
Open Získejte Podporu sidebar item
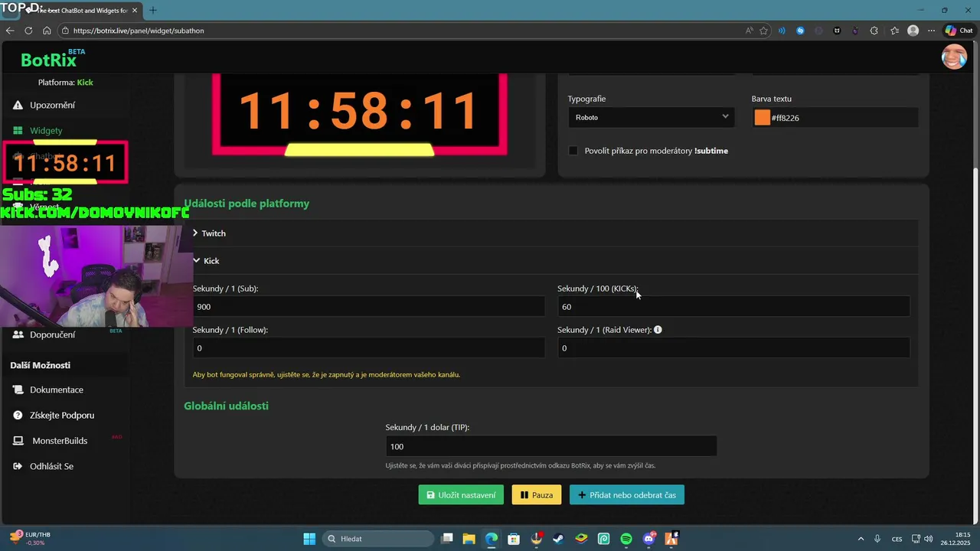pos(62,415)
